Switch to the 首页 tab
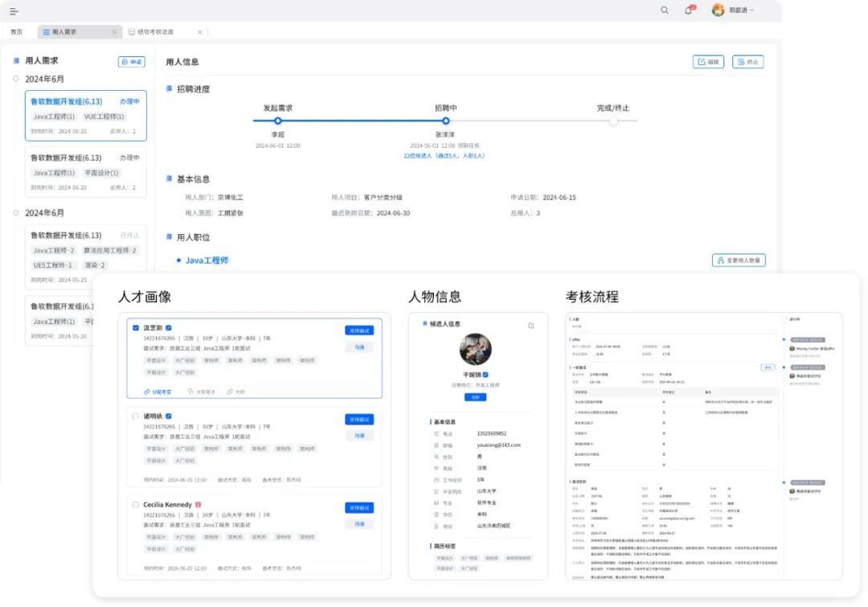Viewport: 868px width, 607px height. click(15, 32)
